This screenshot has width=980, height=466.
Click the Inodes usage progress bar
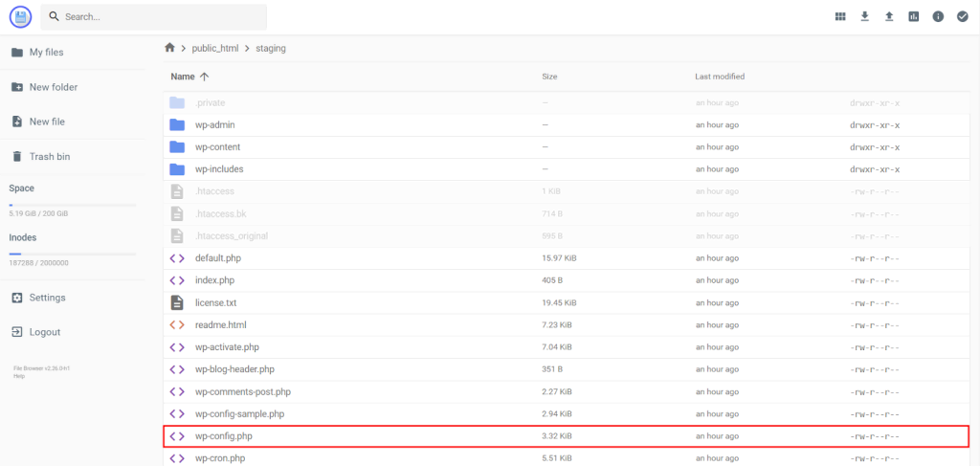[73, 255]
